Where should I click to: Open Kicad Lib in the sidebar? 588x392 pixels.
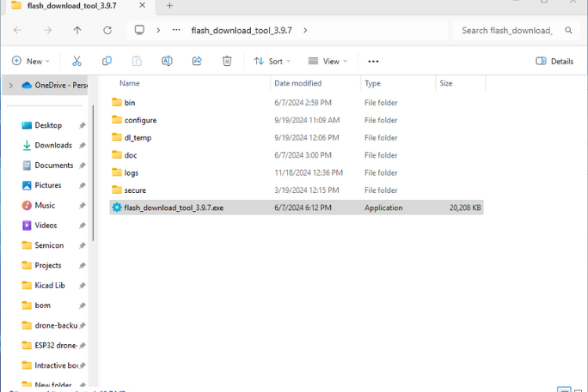click(x=49, y=285)
